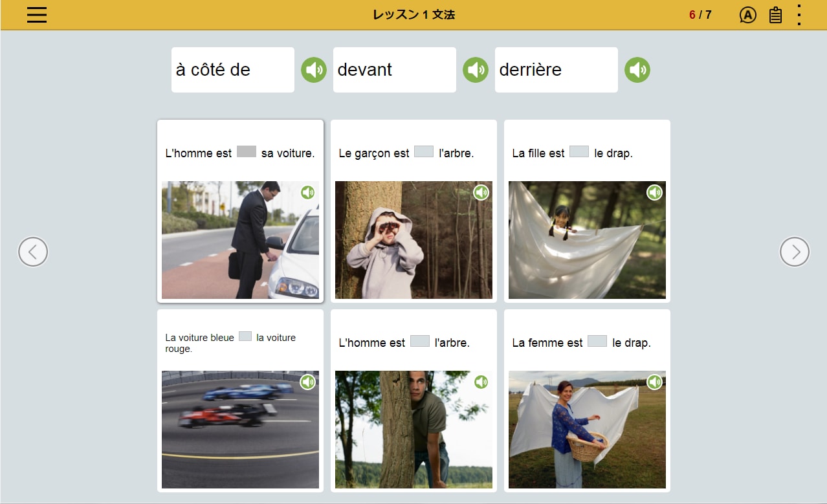Click blank in "La femme est le drap"
The width and height of the screenshot is (827, 504).
pyautogui.click(x=597, y=342)
